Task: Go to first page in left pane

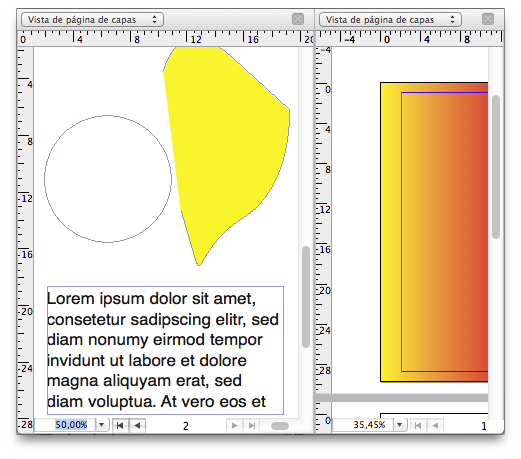Action: pos(120,425)
